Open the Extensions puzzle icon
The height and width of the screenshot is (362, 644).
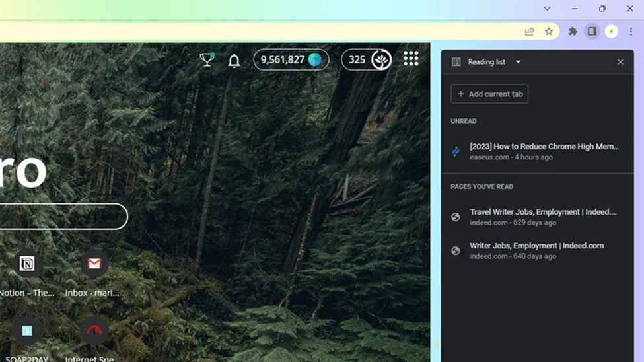573,32
